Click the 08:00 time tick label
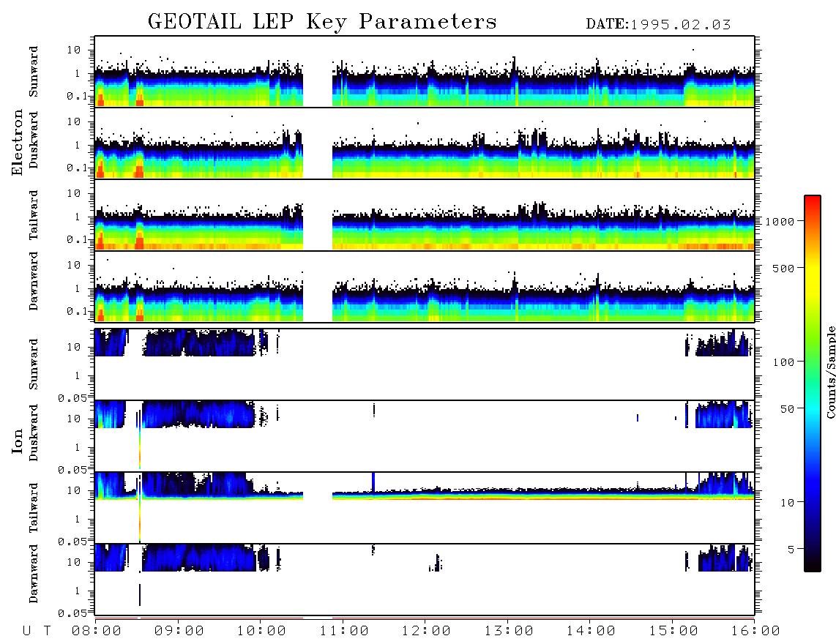The image size is (836, 644). 97,631
